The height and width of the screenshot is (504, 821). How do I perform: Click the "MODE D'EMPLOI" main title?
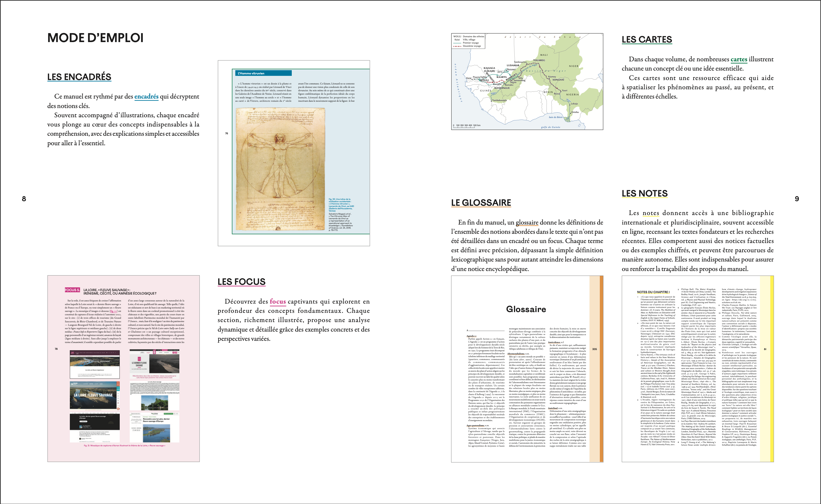95,38
